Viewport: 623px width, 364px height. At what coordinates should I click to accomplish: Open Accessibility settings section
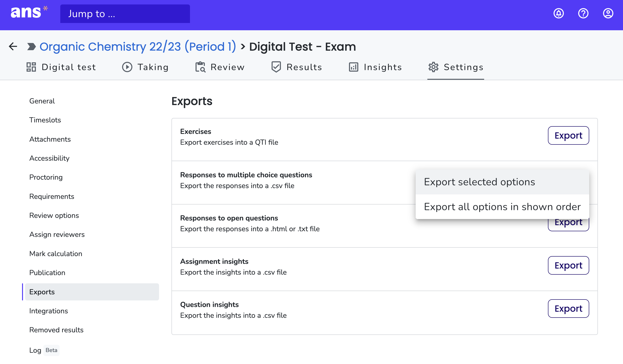(49, 158)
